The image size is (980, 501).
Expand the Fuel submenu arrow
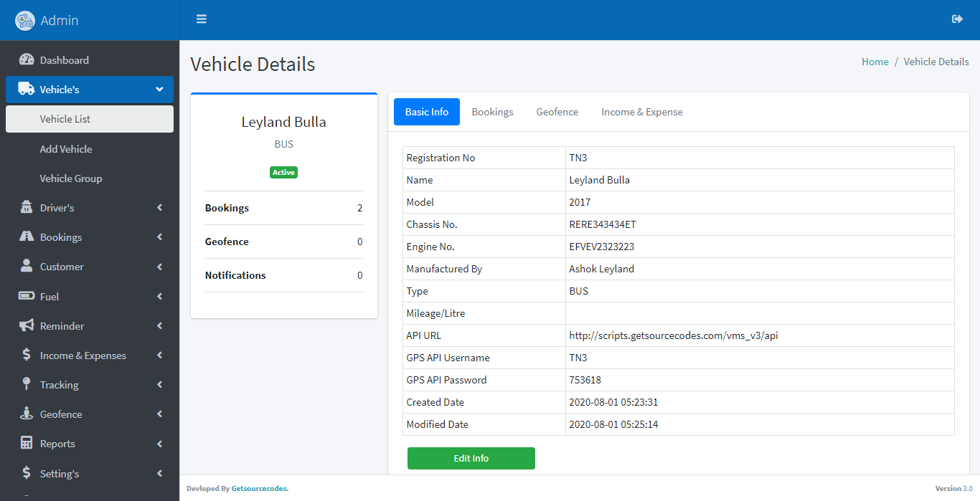pyautogui.click(x=159, y=296)
